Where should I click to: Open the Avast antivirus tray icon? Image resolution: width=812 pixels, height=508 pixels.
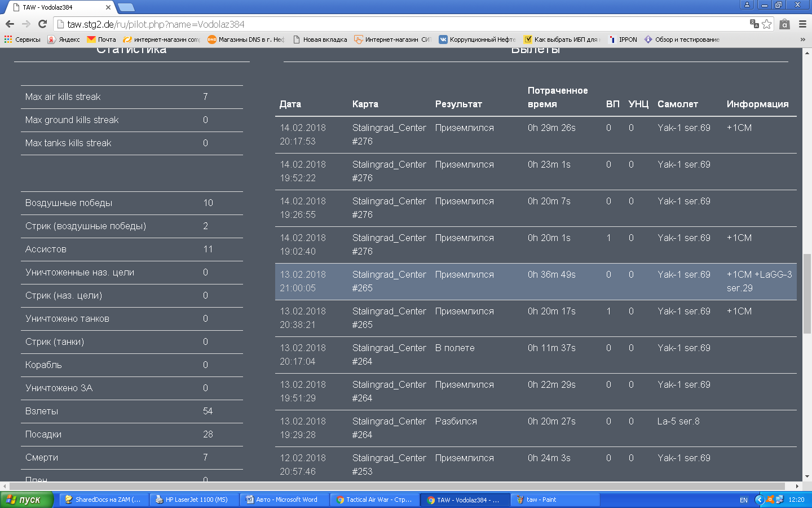pyautogui.click(x=770, y=500)
